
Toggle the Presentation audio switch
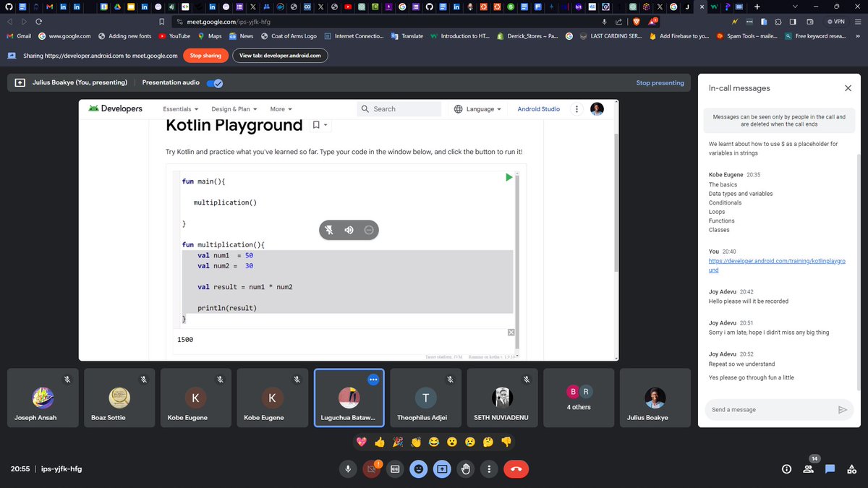pyautogui.click(x=214, y=83)
